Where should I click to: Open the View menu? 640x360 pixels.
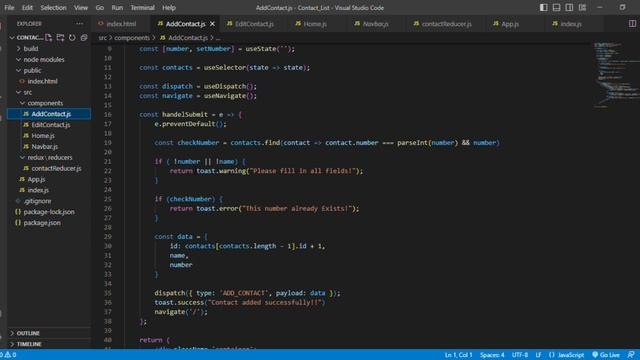coord(81,7)
